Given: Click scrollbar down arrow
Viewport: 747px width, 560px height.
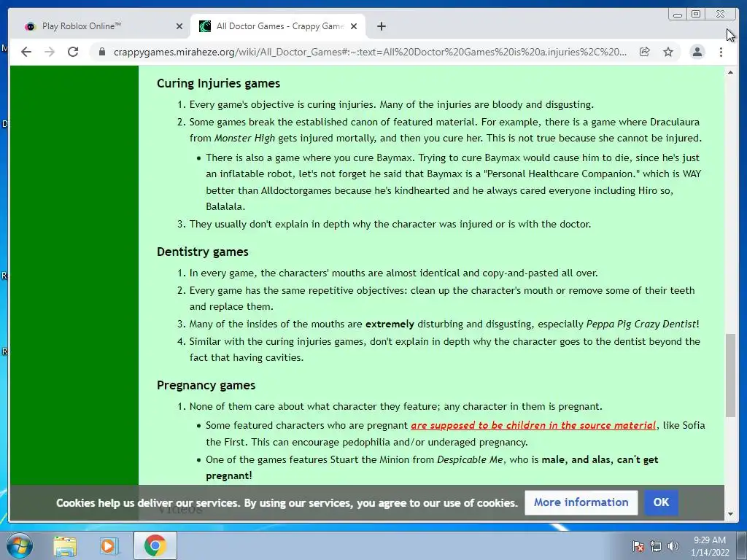Looking at the screenshot, I should 730,514.
